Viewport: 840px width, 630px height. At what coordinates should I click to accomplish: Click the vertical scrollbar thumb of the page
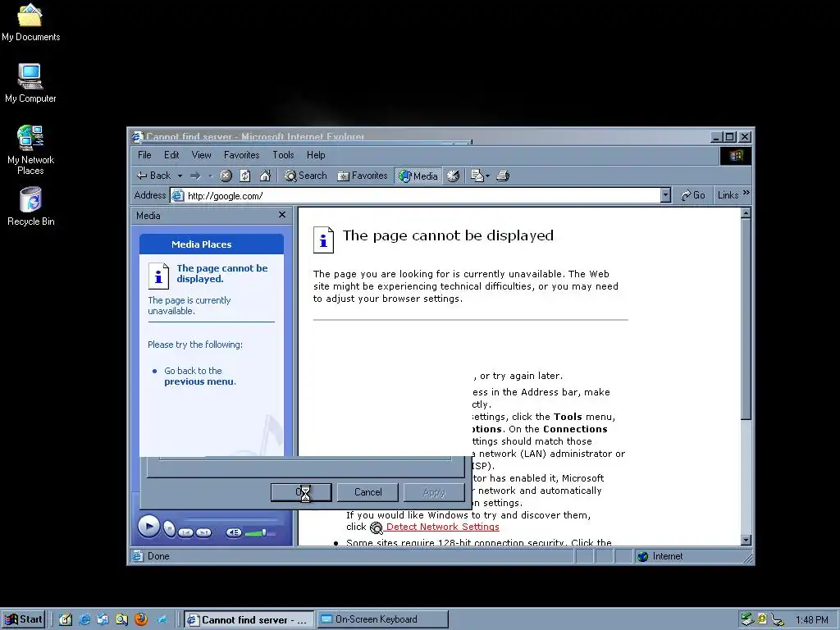click(746, 319)
